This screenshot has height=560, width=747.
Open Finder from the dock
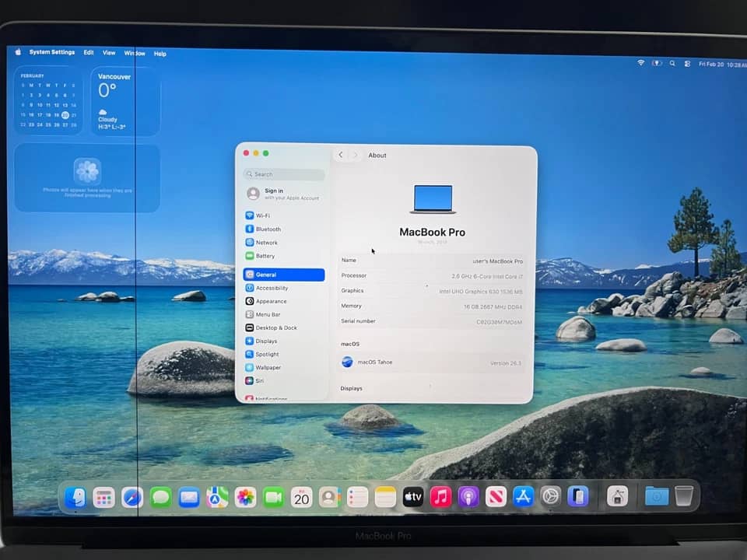[75, 497]
